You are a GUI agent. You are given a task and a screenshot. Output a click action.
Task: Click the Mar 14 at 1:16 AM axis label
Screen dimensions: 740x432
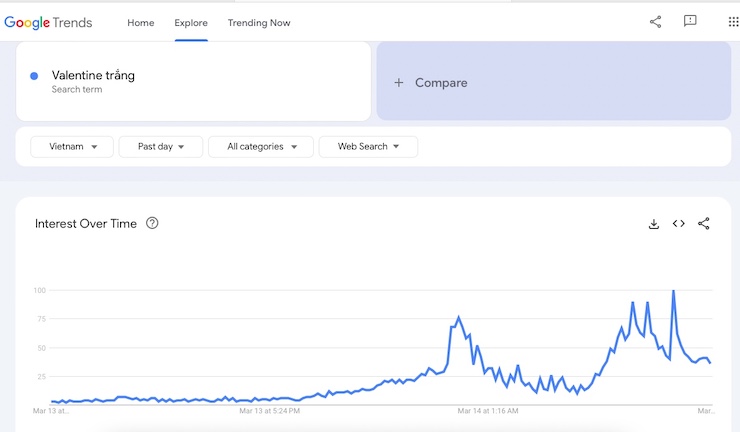tap(488, 410)
